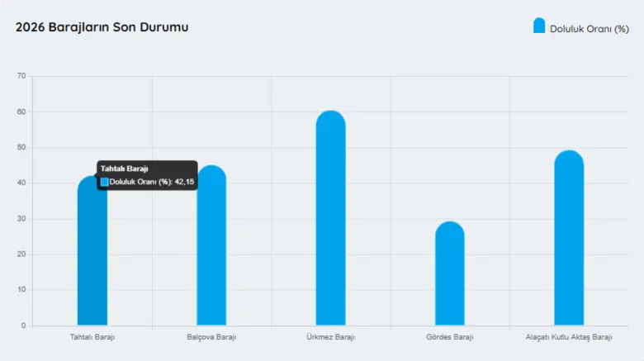
Task: Click the Tahtalı Barajı axis label
Action: (92, 337)
